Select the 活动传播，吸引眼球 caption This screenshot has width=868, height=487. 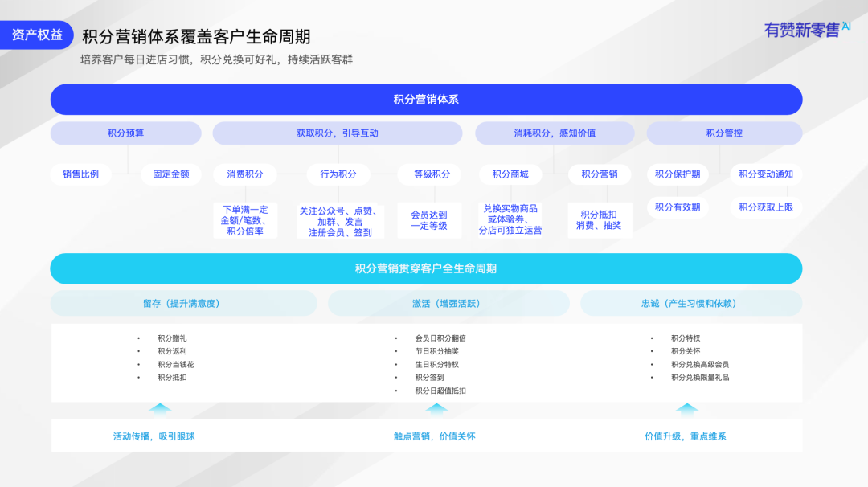154,436
